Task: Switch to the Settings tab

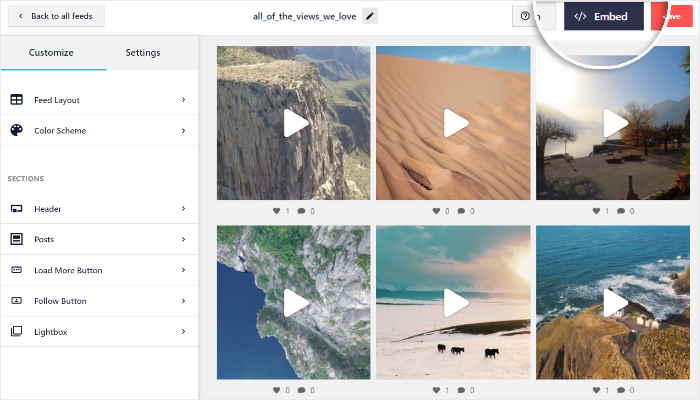Action: click(x=143, y=53)
